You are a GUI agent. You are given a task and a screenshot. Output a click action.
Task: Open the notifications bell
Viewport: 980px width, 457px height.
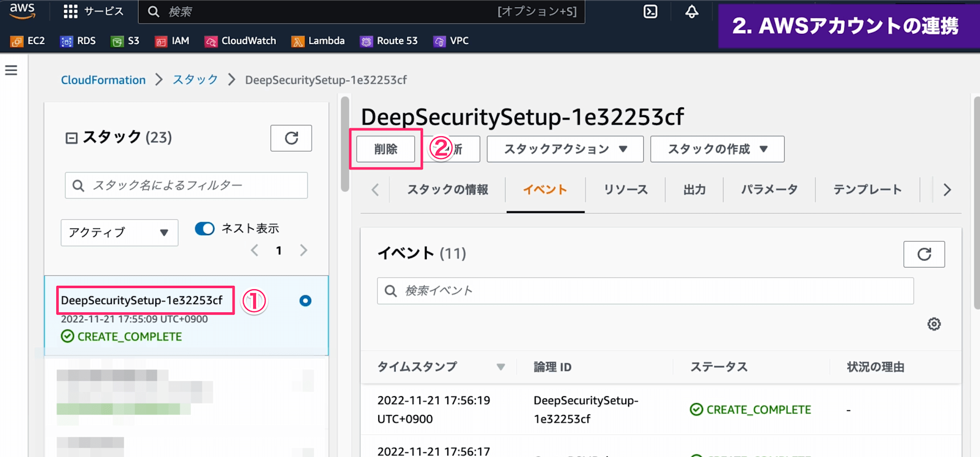click(x=691, y=11)
